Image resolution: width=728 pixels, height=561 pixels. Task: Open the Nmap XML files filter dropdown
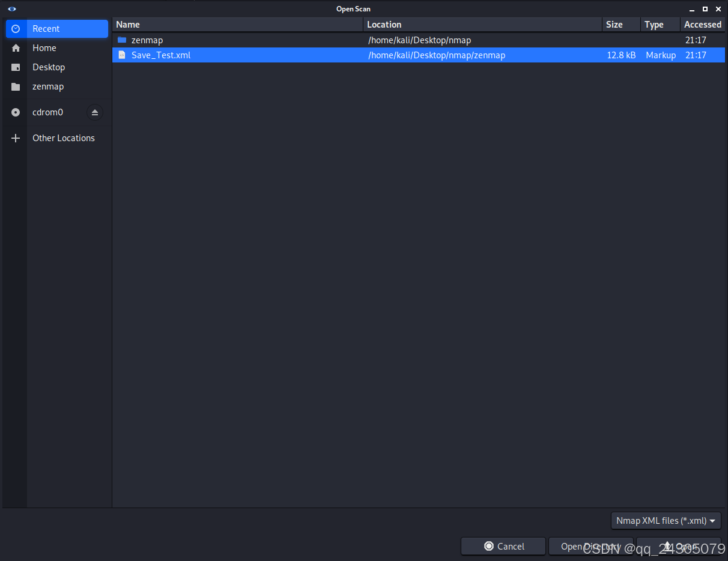point(666,521)
